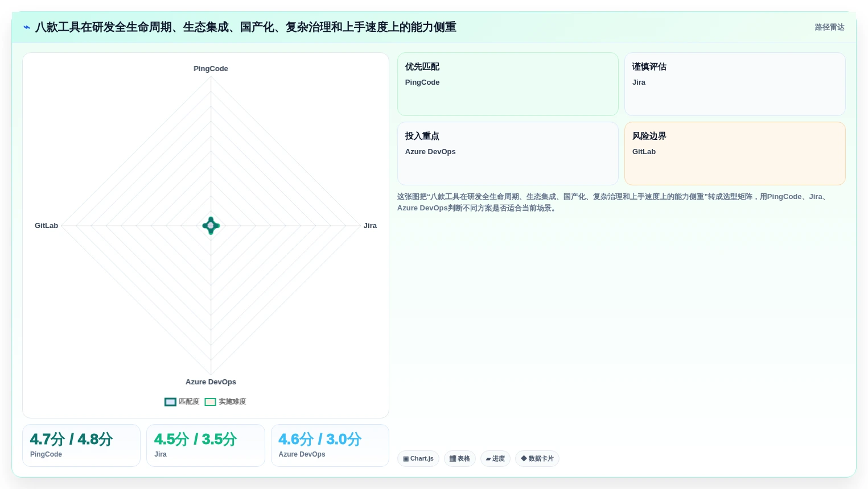Click the radar chart center data point
Viewport: 868px width, 489px height.
[x=211, y=226]
